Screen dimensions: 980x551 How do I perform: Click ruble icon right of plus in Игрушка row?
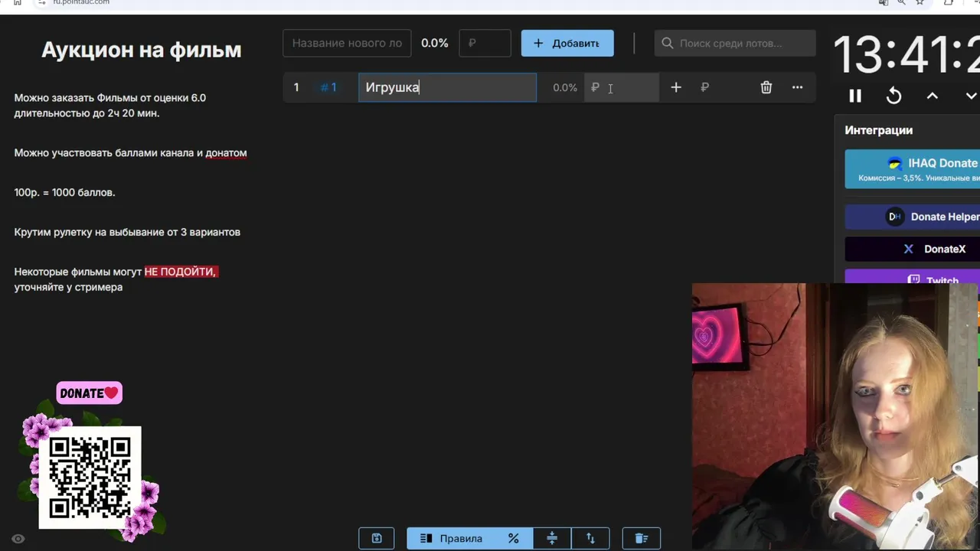coord(704,87)
